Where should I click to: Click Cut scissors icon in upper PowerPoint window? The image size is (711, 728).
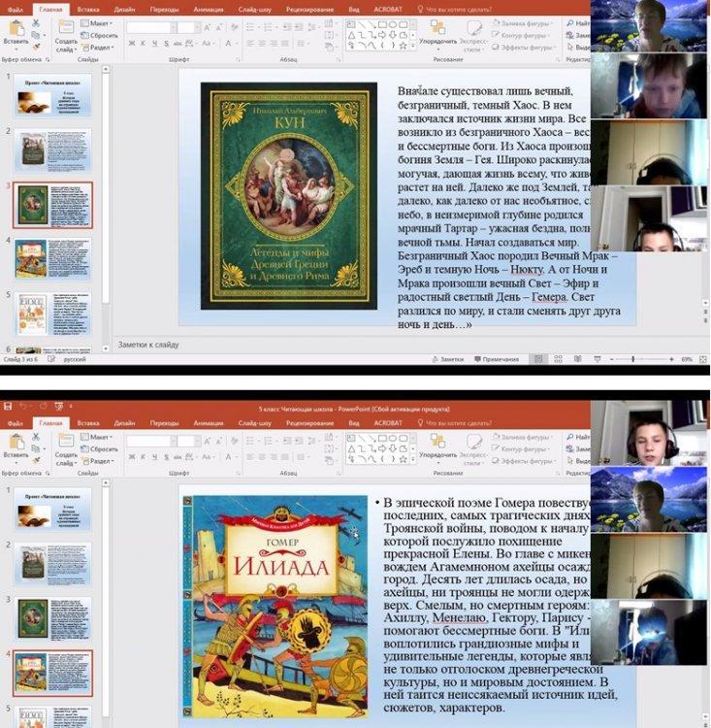click(x=36, y=22)
